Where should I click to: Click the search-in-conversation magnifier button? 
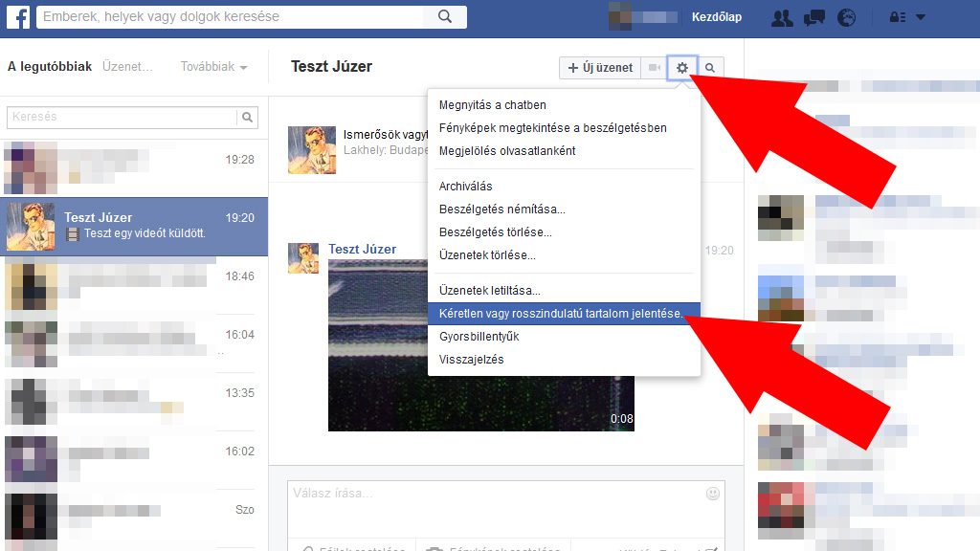(710, 68)
